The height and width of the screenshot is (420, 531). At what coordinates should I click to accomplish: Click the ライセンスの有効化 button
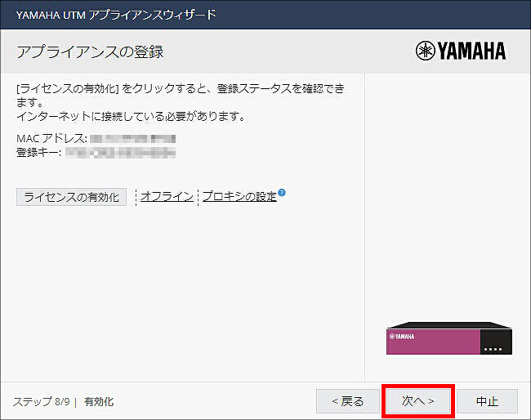71,197
